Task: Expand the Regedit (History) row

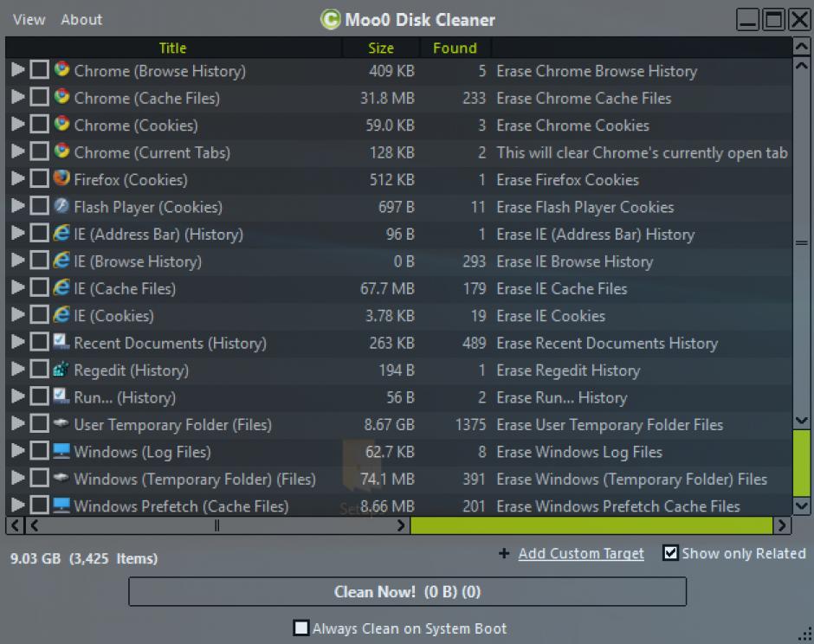Action: tap(18, 369)
